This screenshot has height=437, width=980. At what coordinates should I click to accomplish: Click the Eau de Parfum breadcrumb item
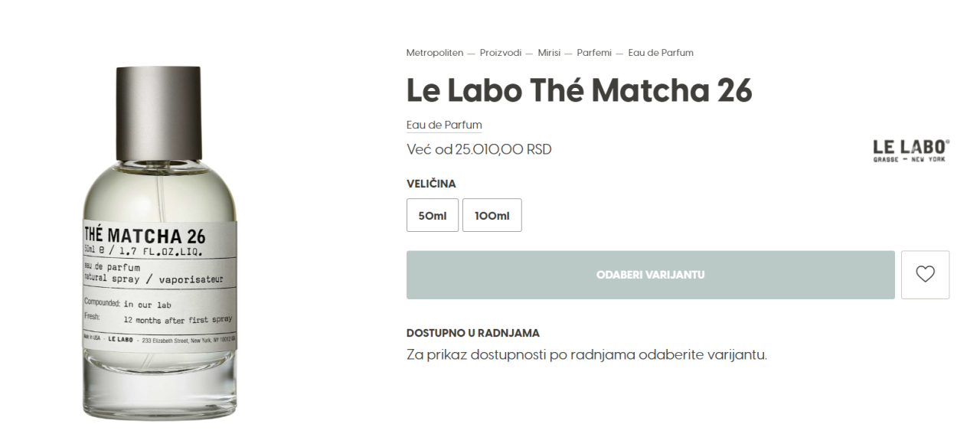pos(661,53)
